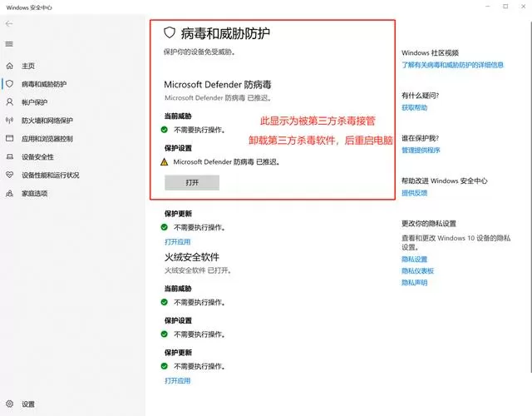Open 了解有关病毒和威胁防护的详细信息 link
The image size is (532, 416).
pos(452,65)
